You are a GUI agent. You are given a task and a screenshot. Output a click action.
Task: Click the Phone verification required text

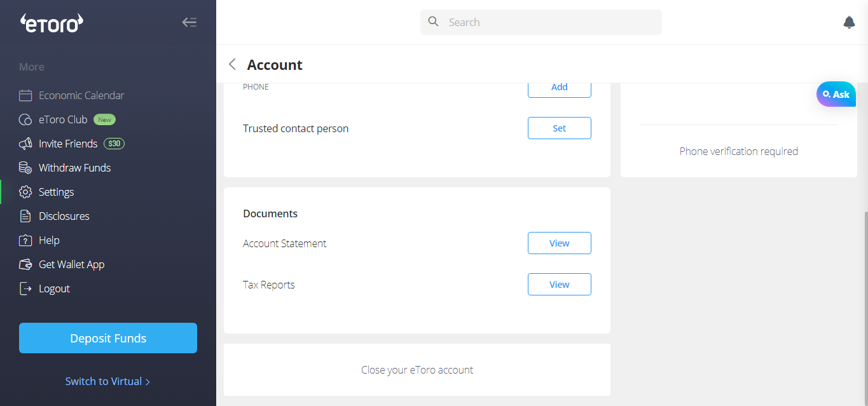(739, 151)
